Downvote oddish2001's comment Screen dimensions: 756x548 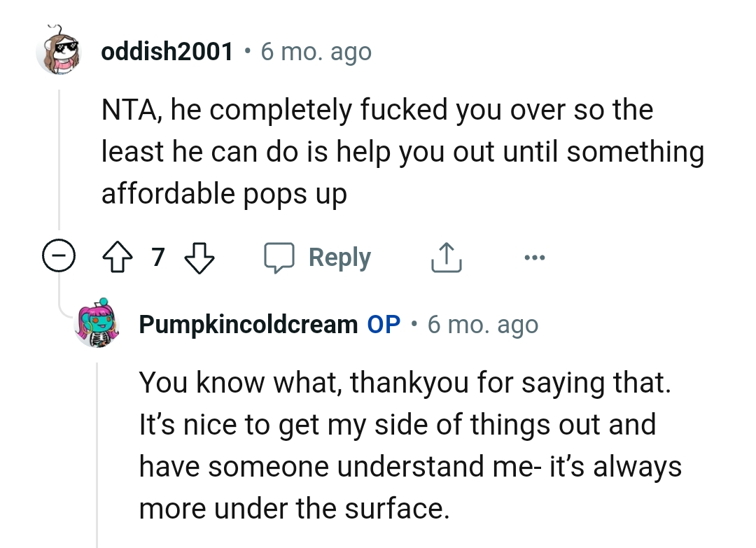pos(199,257)
